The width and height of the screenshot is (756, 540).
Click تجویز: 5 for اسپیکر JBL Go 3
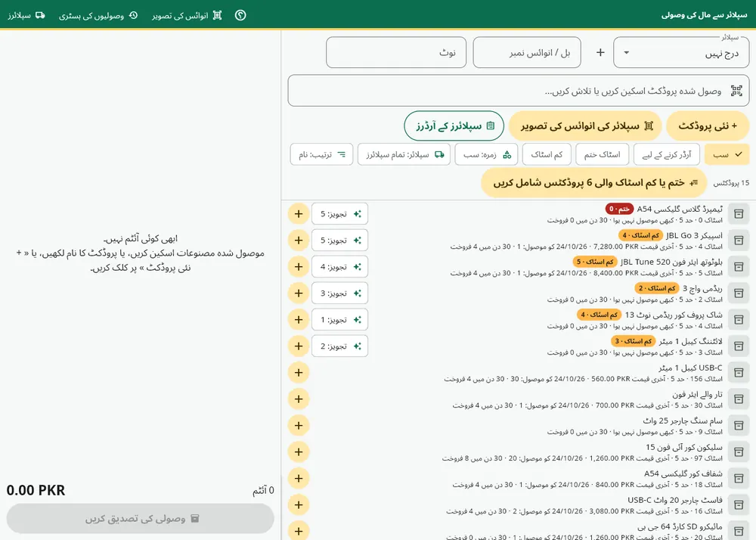point(340,240)
